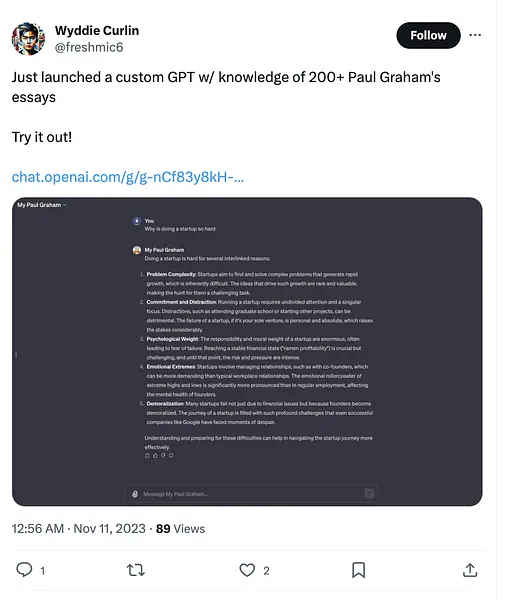The height and width of the screenshot is (600, 509).
Task: Click the attachment paperclip in the message box
Action: [135, 494]
